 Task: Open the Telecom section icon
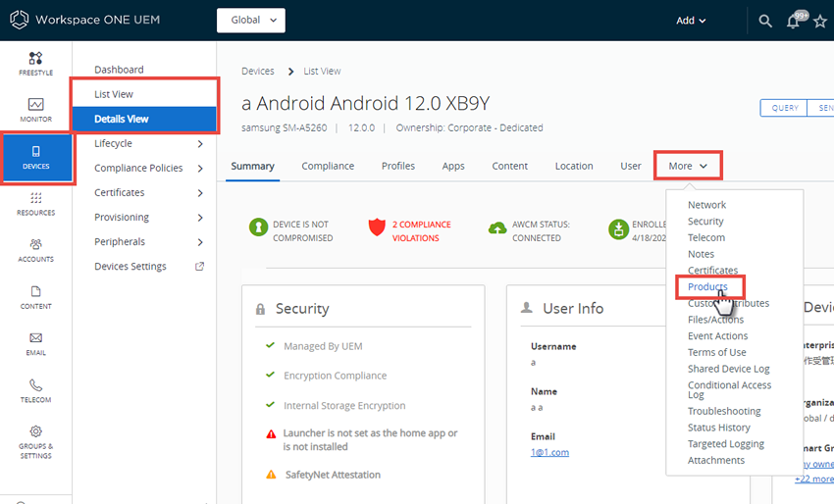35,384
